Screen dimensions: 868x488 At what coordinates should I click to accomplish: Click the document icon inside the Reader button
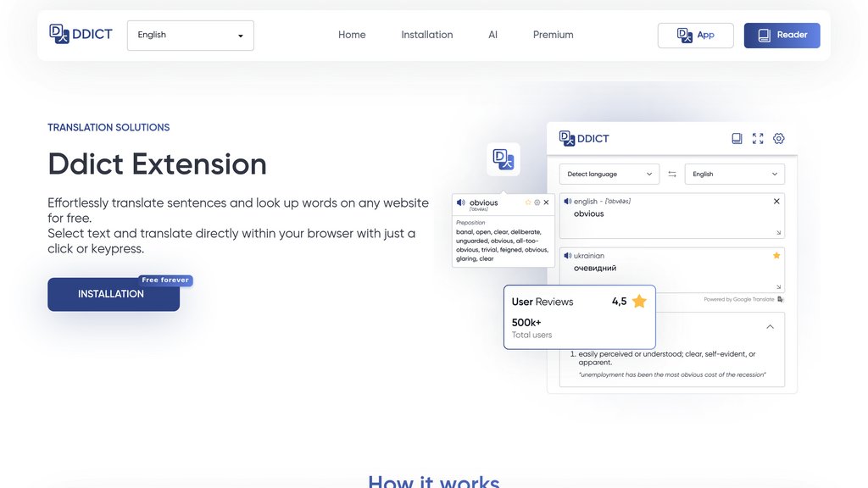(765, 36)
